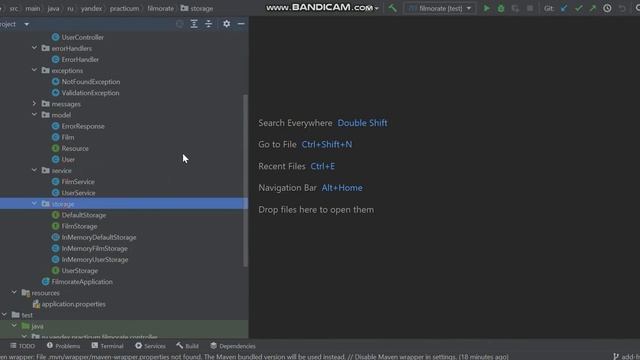Collapse the model folder

pyautogui.click(x=34, y=115)
